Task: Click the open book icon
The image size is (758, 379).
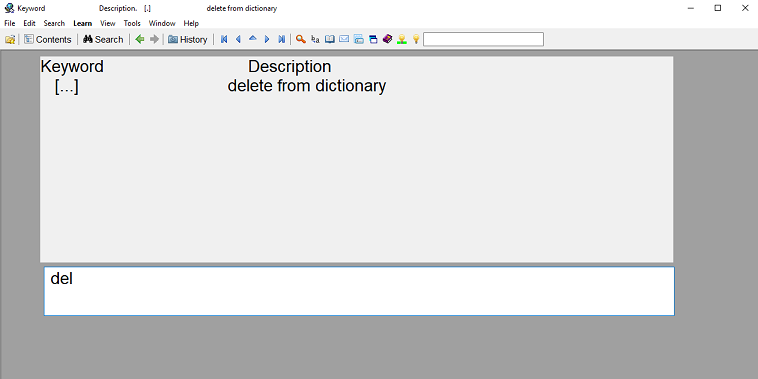Action: tap(330, 39)
